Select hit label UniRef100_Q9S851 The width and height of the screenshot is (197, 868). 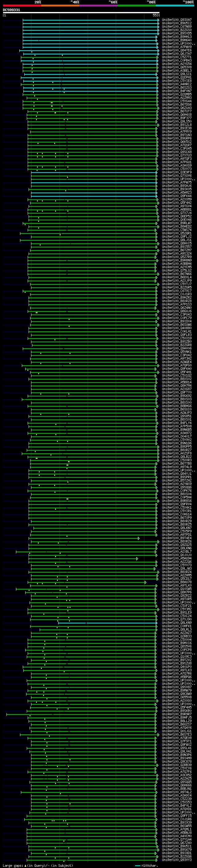click(x=177, y=416)
